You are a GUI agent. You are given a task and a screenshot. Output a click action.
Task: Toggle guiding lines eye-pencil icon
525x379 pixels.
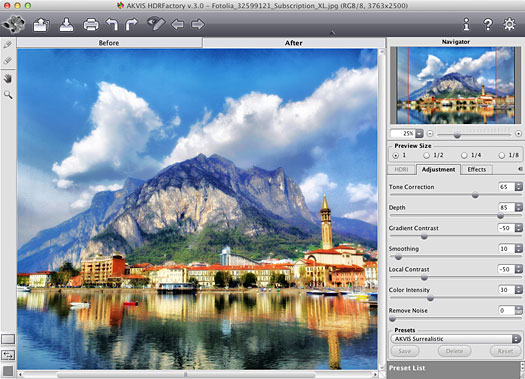click(x=156, y=23)
